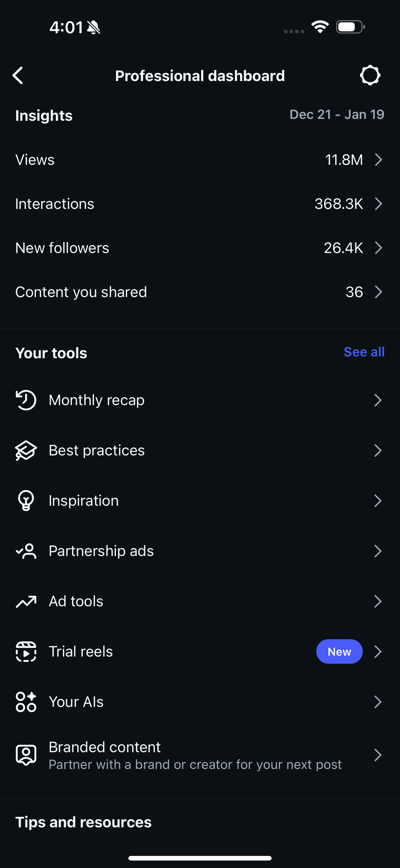Tap the Branded content badge icon
400x868 pixels.
click(x=26, y=755)
